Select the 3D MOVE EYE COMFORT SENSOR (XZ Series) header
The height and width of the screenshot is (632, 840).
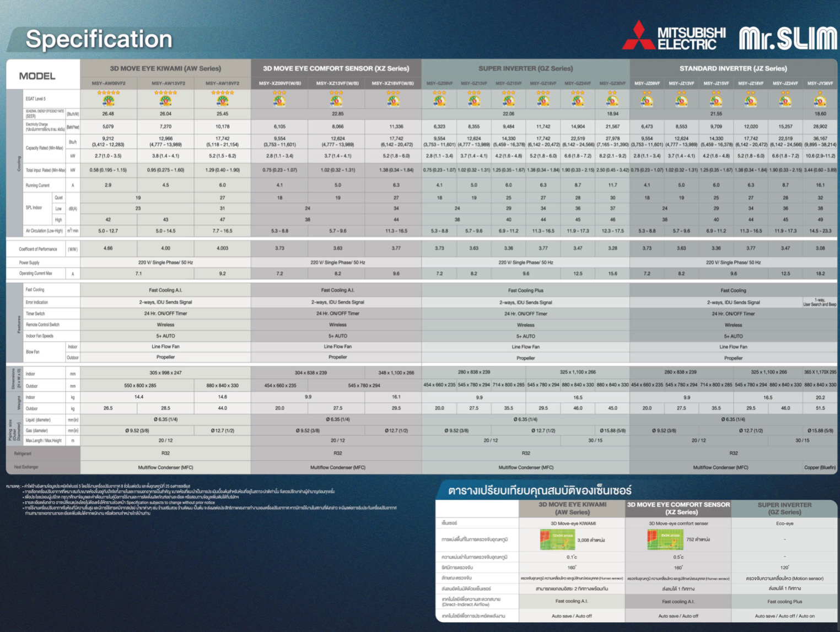[x=336, y=68]
